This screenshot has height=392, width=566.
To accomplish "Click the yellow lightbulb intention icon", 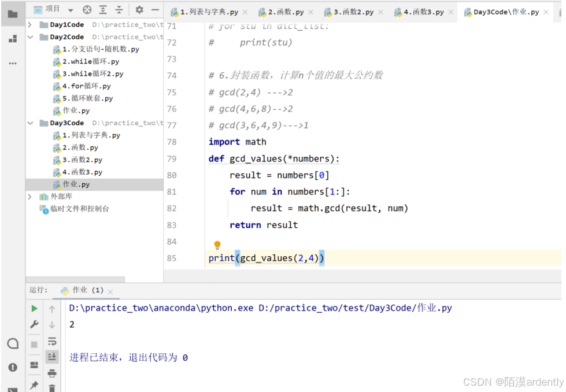I will [217, 245].
